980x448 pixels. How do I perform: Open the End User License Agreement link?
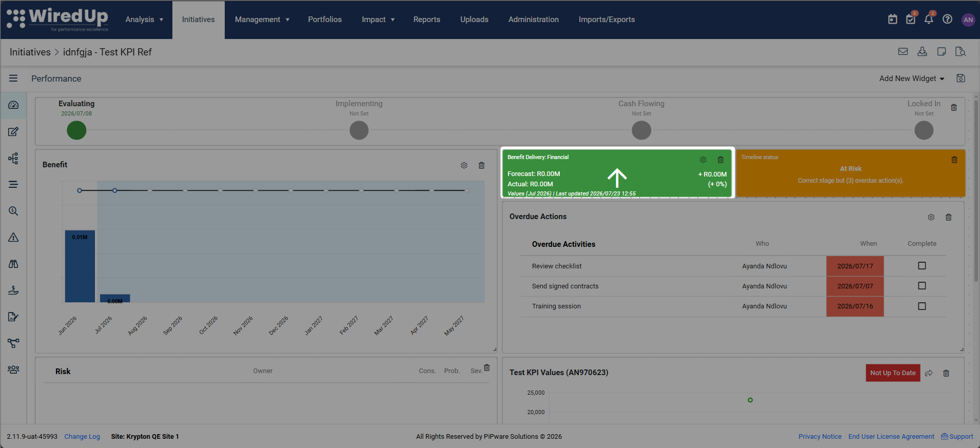click(891, 437)
